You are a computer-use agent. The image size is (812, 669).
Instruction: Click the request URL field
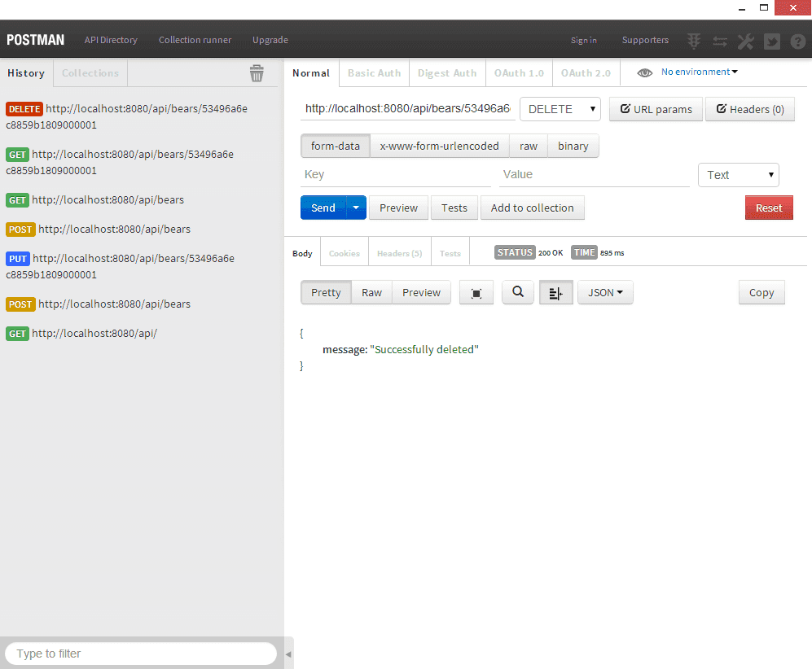pyautogui.click(x=407, y=109)
